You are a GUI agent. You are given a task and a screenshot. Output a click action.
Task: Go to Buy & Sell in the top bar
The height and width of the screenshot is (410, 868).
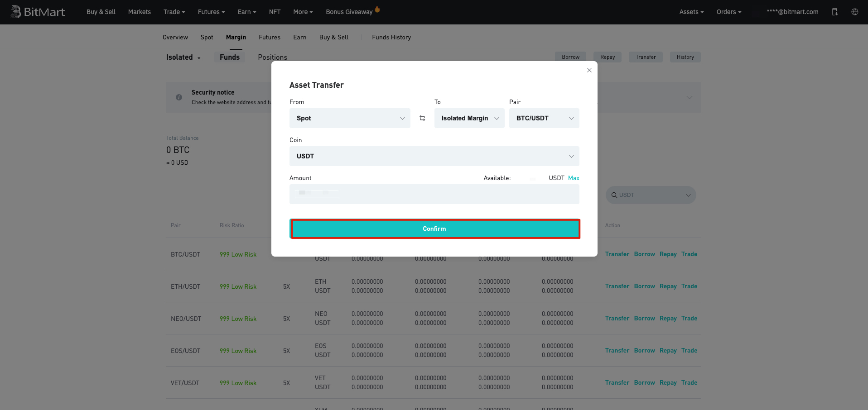click(x=101, y=12)
